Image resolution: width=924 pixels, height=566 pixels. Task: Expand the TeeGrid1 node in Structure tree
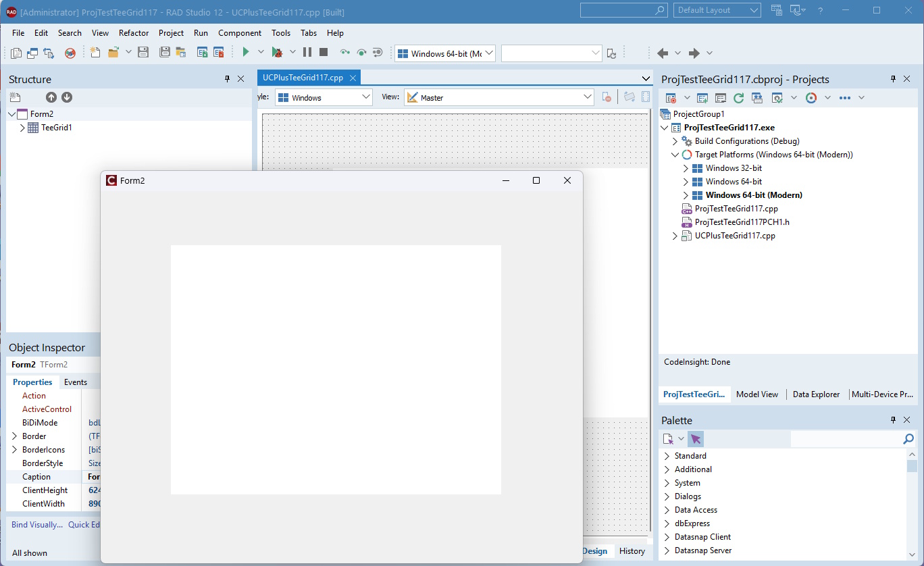pyautogui.click(x=22, y=127)
